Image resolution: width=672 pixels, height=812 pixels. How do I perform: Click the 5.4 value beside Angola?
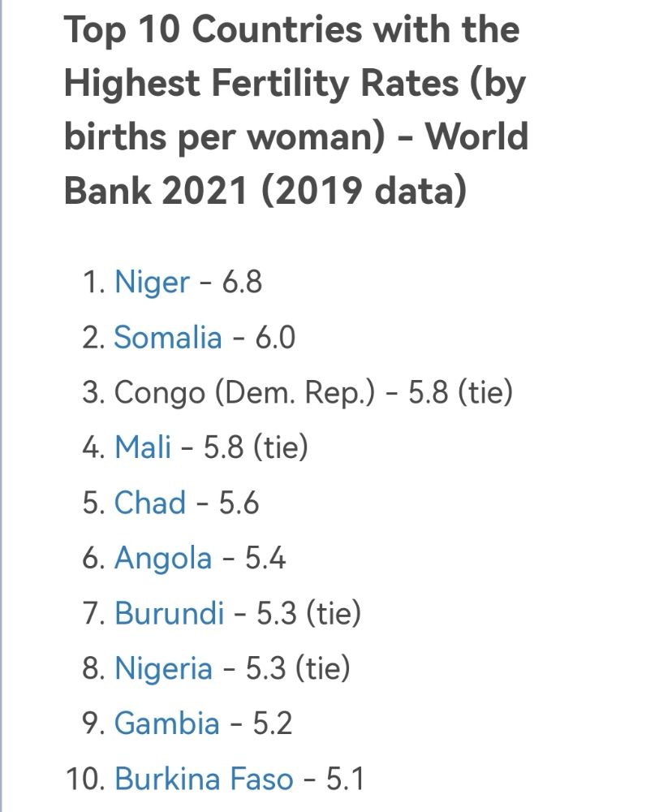[x=265, y=558]
